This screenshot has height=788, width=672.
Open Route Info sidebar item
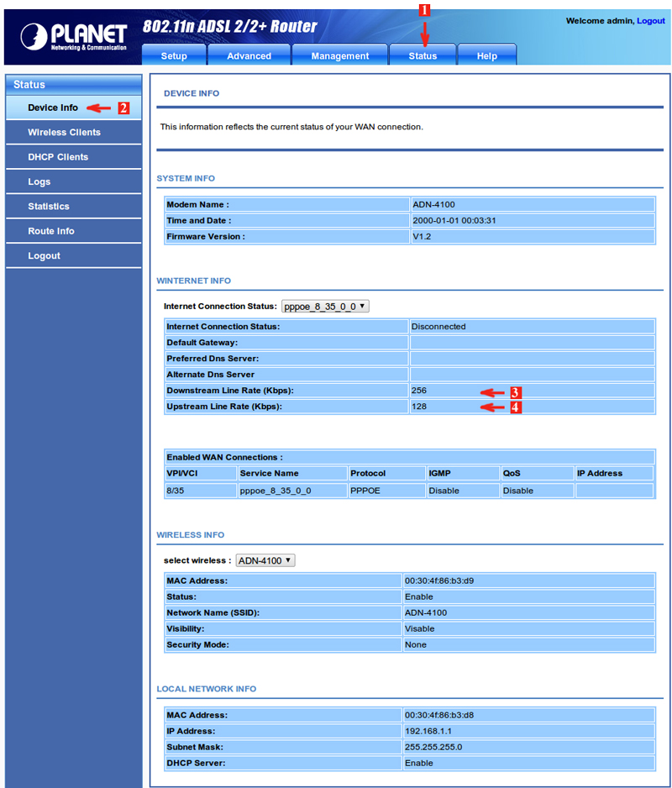coord(73,231)
